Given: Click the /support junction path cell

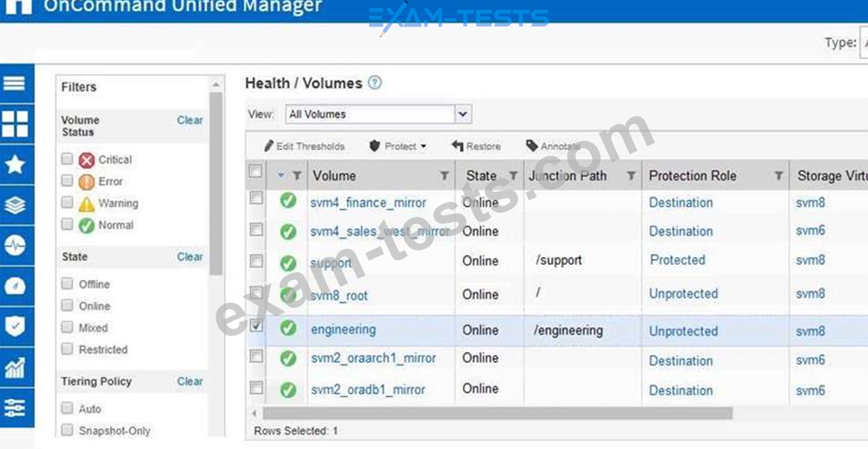Looking at the screenshot, I should 558,261.
